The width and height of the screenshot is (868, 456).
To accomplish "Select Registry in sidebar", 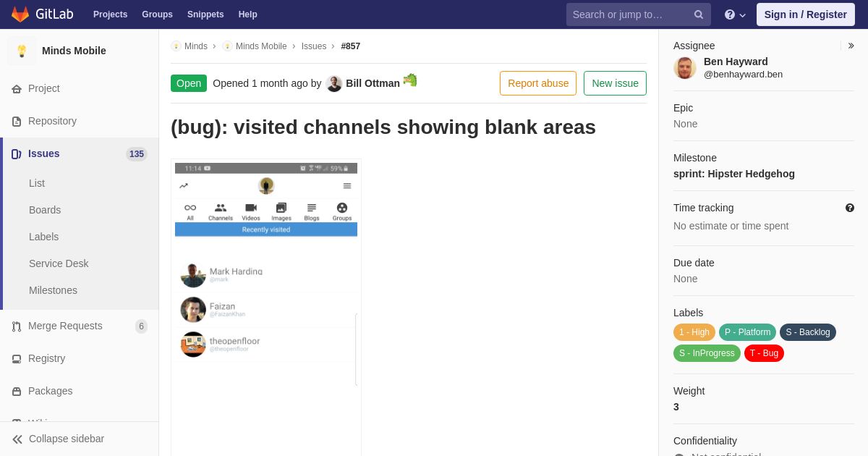I will click(x=80, y=358).
